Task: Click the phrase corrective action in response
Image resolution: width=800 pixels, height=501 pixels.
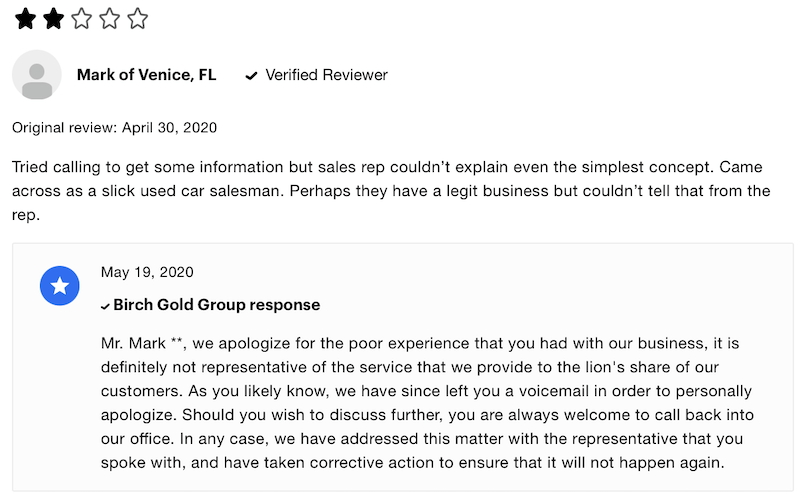Action: pos(371,462)
